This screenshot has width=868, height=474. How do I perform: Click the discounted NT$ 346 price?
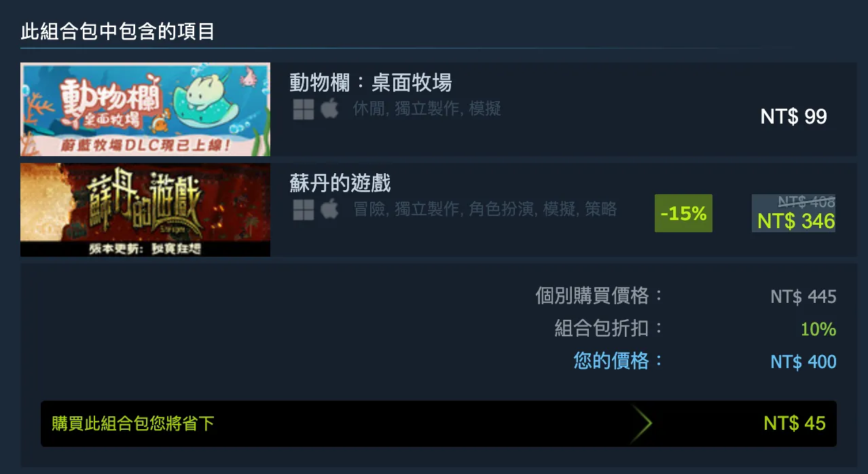(x=796, y=221)
